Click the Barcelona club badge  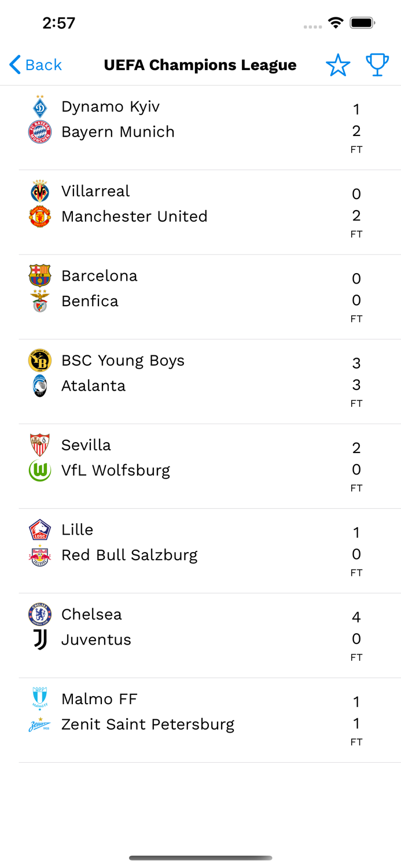pyautogui.click(x=40, y=275)
